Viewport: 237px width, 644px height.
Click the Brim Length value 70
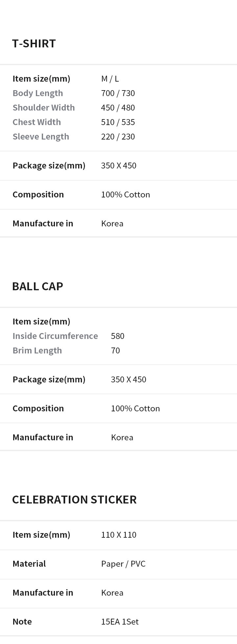(x=116, y=350)
